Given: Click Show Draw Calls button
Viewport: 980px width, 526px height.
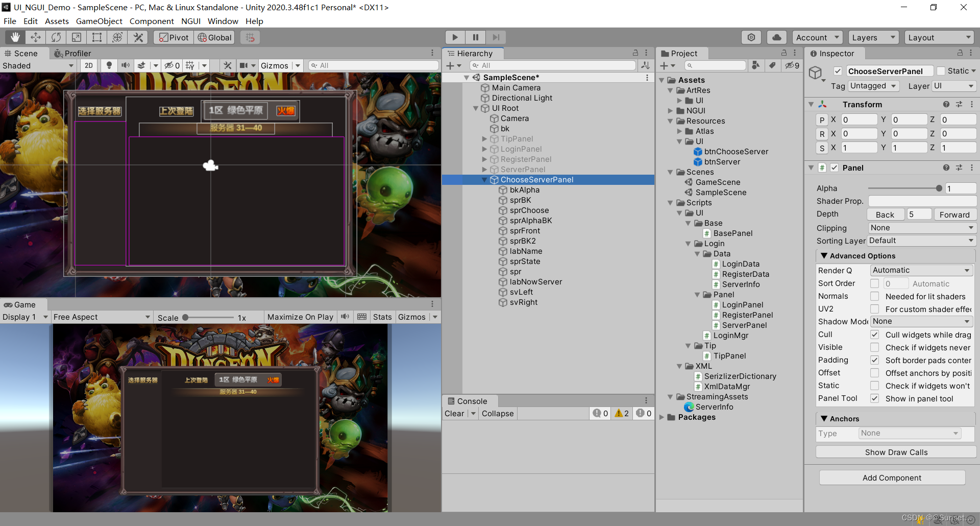Looking at the screenshot, I should click(896, 452).
